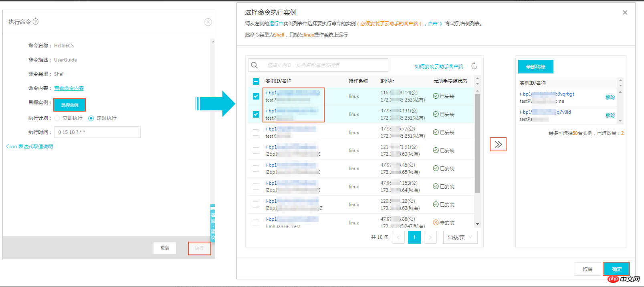644x287 pixels.
Task: Click 116.6x.x0.14(公) IP text
Action: (x=399, y=93)
